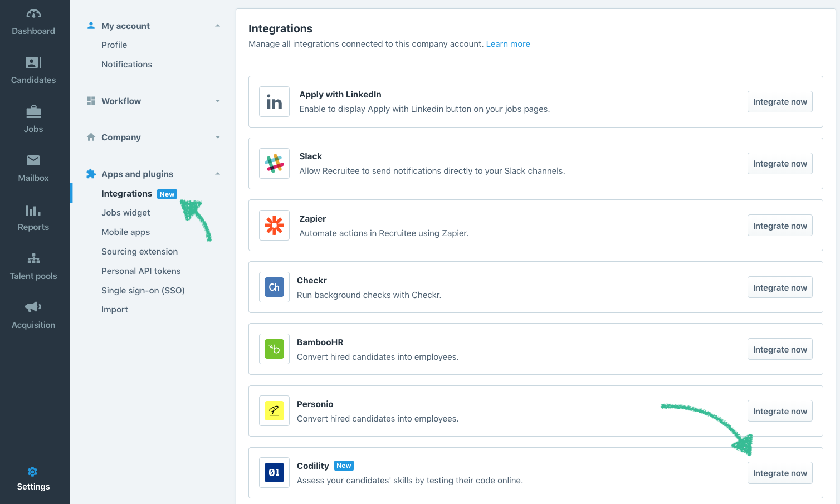Switch to the Jobs widget page
The width and height of the screenshot is (840, 504).
point(125,212)
